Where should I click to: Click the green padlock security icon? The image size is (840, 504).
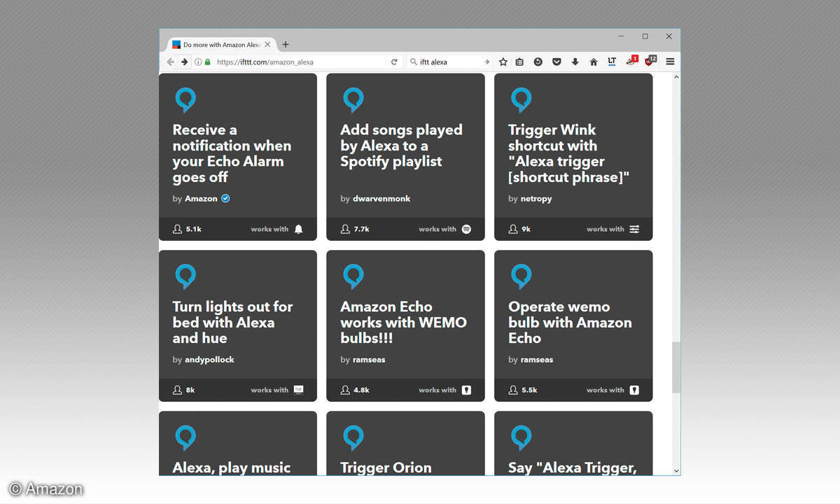[x=207, y=62]
